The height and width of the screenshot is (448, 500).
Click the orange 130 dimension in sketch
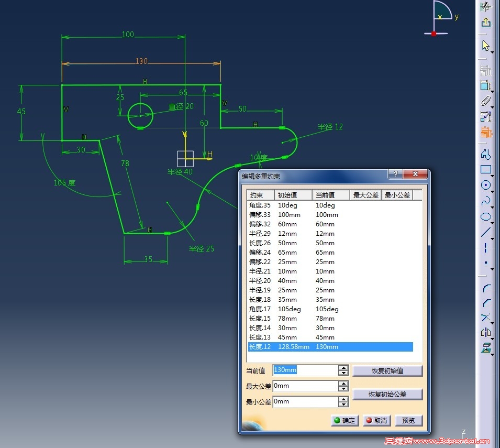[141, 61]
